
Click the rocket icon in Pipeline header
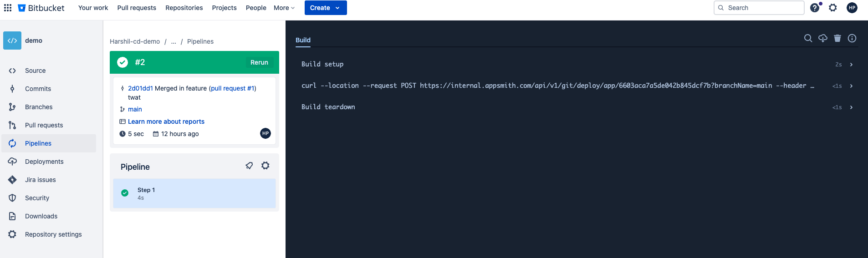coord(249,166)
